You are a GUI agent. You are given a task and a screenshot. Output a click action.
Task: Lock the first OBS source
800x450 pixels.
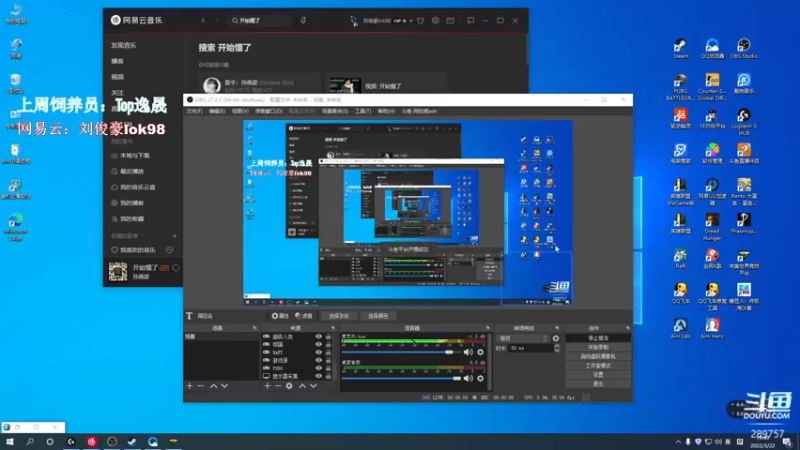(328, 337)
